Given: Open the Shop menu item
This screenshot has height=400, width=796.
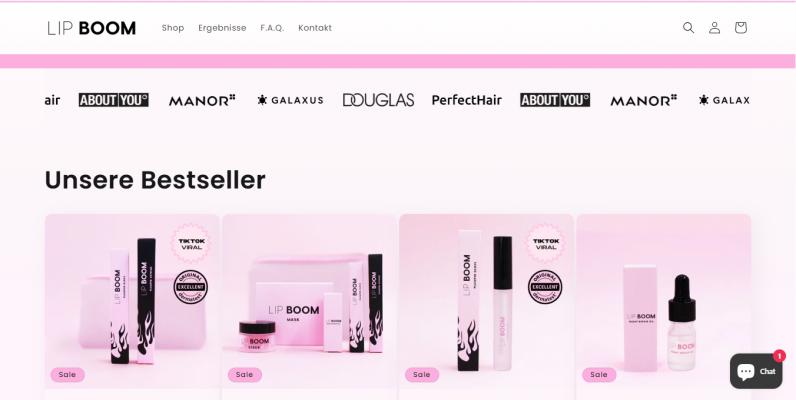Looking at the screenshot, I should click(173, 28).
